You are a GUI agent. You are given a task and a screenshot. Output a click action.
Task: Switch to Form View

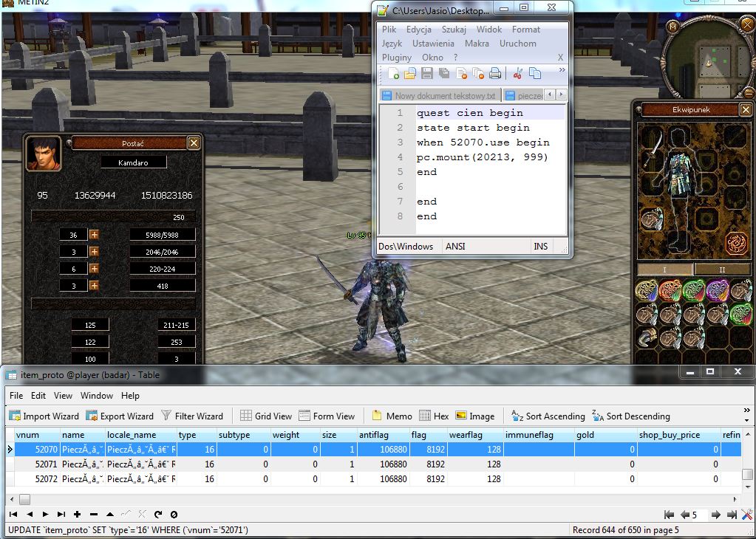[x=327, y=416]
